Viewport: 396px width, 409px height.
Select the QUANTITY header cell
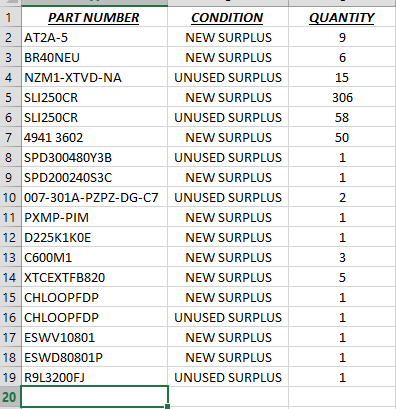(342, 17)
